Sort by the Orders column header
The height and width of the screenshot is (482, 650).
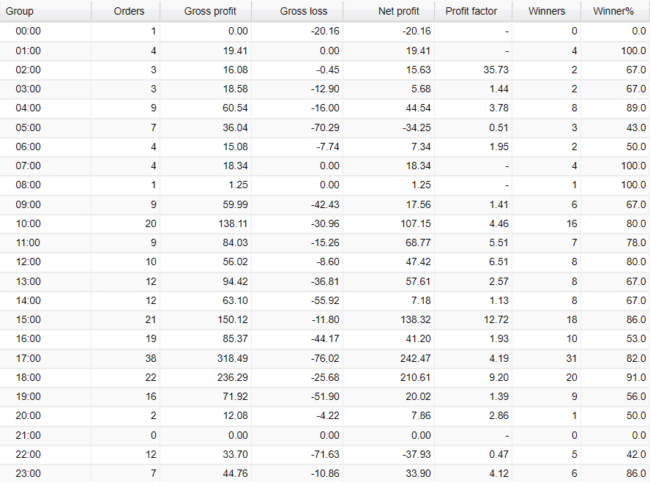(129, 11)
